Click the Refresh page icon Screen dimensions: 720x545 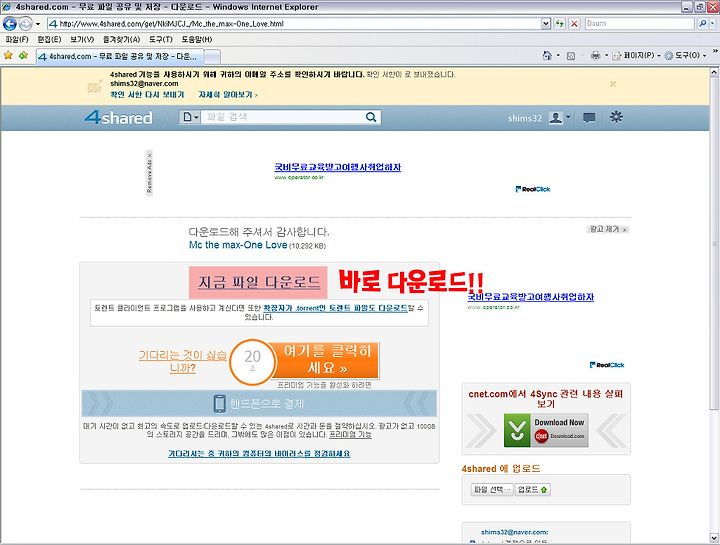559,23
